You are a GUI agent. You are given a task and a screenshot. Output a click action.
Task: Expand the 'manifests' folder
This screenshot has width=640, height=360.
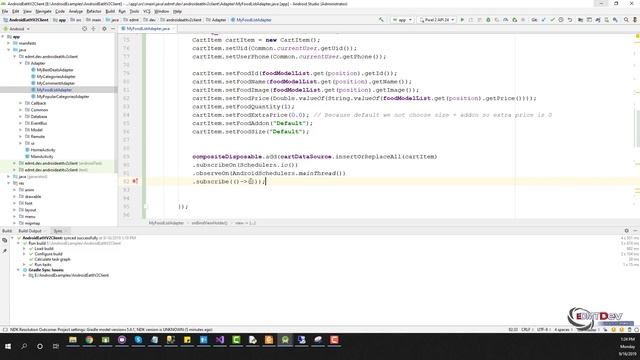[x=9, y=43]
